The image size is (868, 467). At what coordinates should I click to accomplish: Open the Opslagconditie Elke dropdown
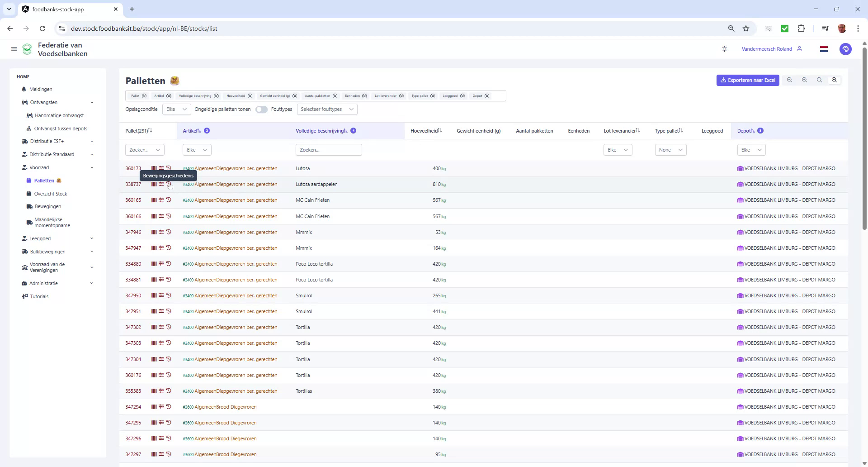pos(176,109)
